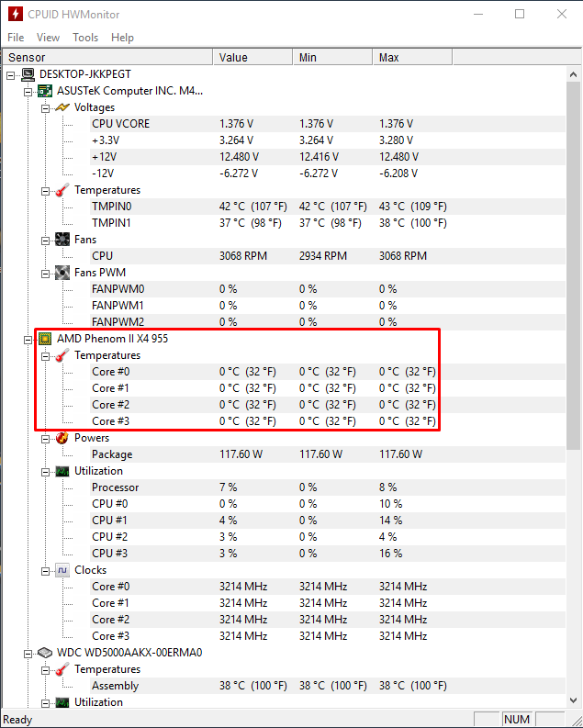Click the thermometer icon under ASUSTeK motherboard
This screenshot has height=728, width=583.
62,190
